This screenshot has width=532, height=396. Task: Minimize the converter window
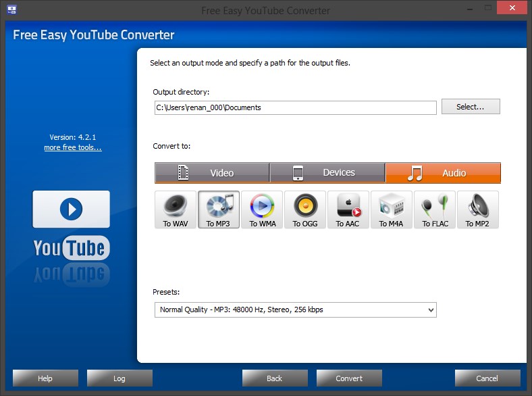pyautogui.click(x=470, y=8)
